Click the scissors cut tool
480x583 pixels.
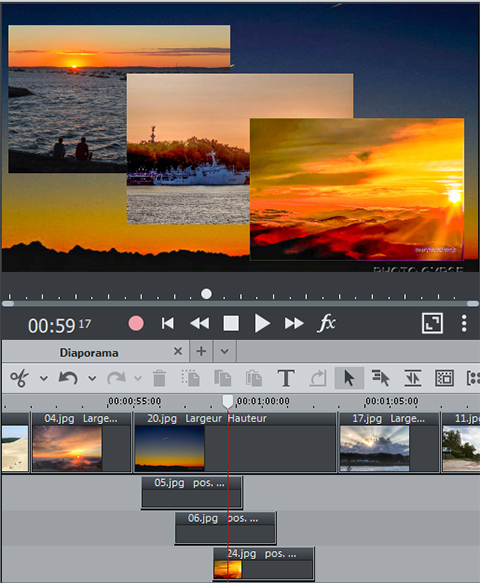[x=19, y=378]
